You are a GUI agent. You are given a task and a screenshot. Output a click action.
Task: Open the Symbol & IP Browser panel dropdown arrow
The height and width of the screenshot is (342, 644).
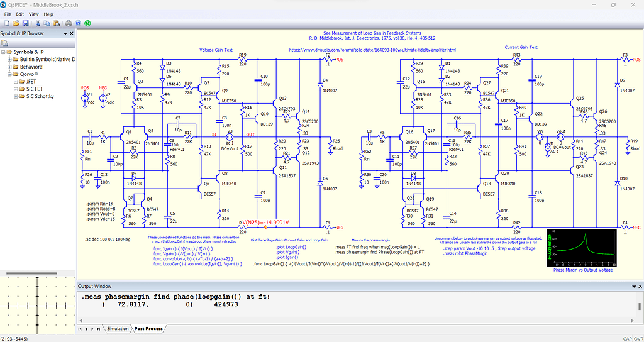tap(65, 34)
